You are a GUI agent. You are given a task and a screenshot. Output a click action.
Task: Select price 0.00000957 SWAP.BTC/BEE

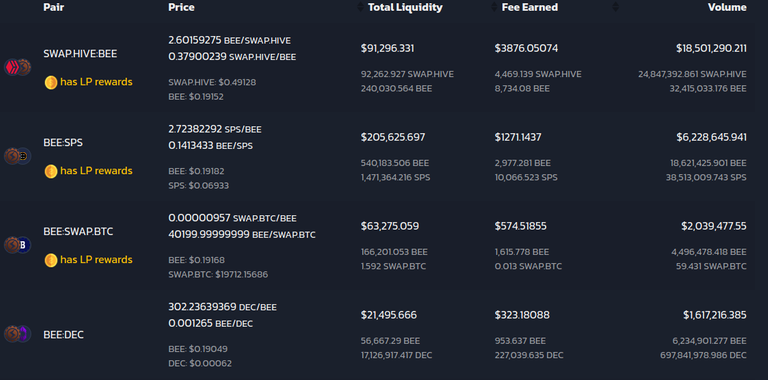coord(232,218)
